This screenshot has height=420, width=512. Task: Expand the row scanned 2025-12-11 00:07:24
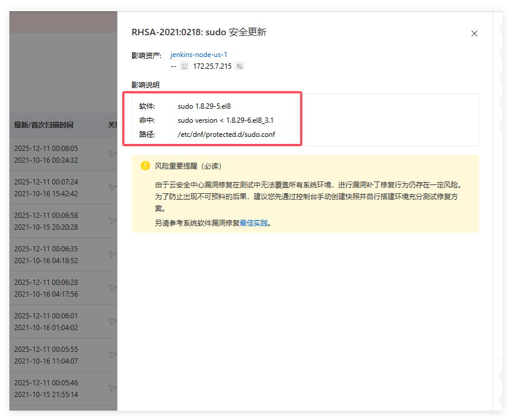point(112,188)
